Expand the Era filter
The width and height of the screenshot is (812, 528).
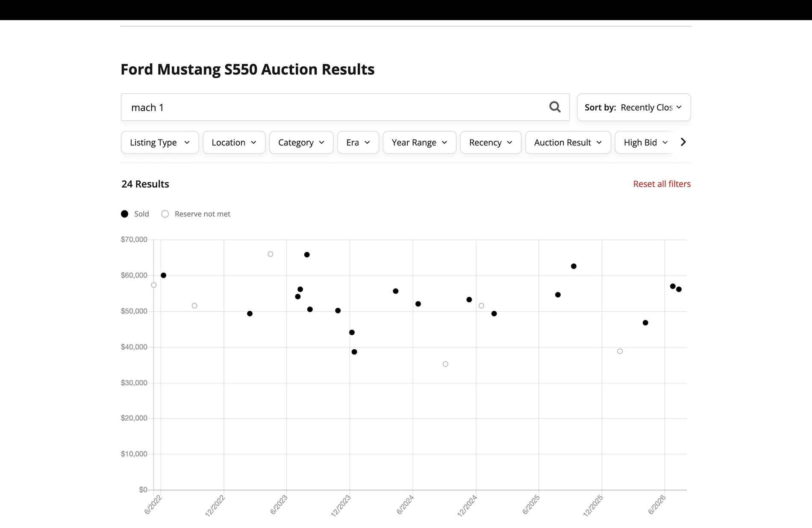click(x=358, y=142)
